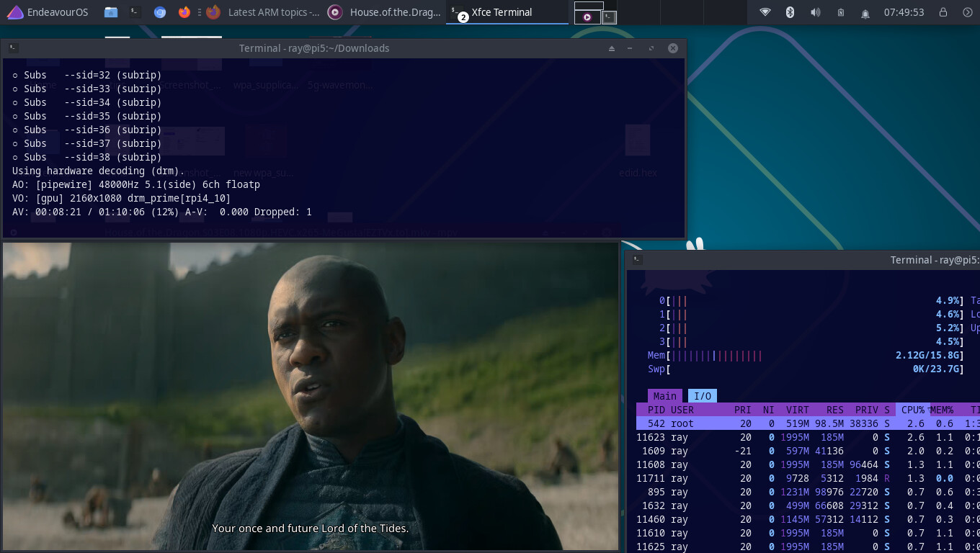Sort htop by the RES column header

coord(834,410)
